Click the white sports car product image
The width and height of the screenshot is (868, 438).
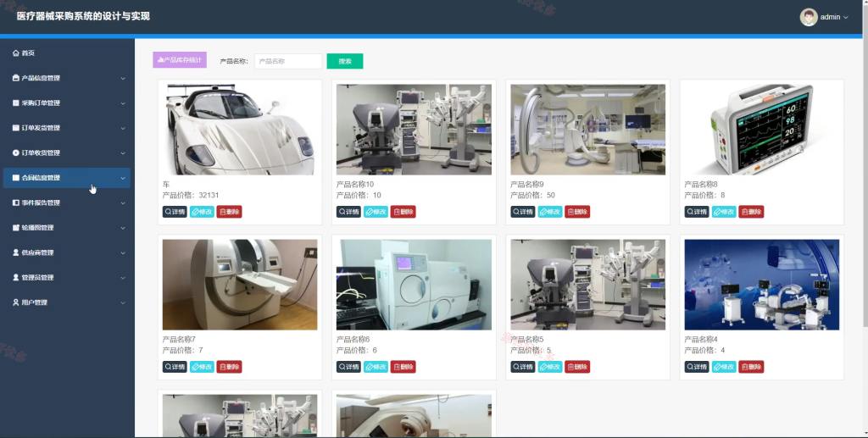tap(240, 130)
